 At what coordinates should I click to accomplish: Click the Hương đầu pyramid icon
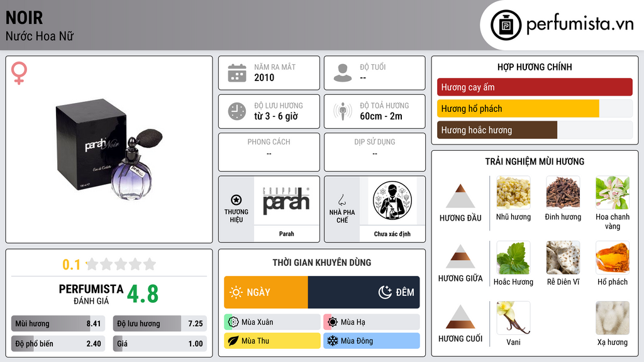click(460, 196)
